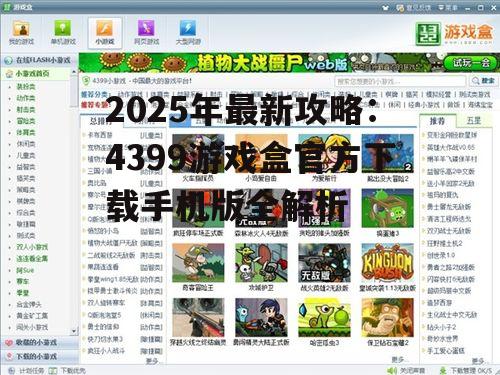Expand the 下载的小游戏 panel
This screenshot has height=375, width=500.
[x=40, y=356]
